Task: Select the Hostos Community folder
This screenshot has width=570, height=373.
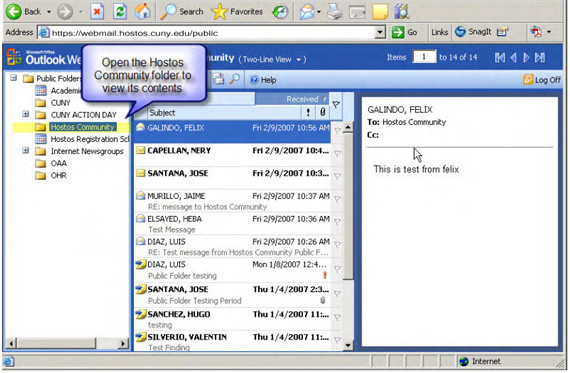Action: tap(83, 127)
